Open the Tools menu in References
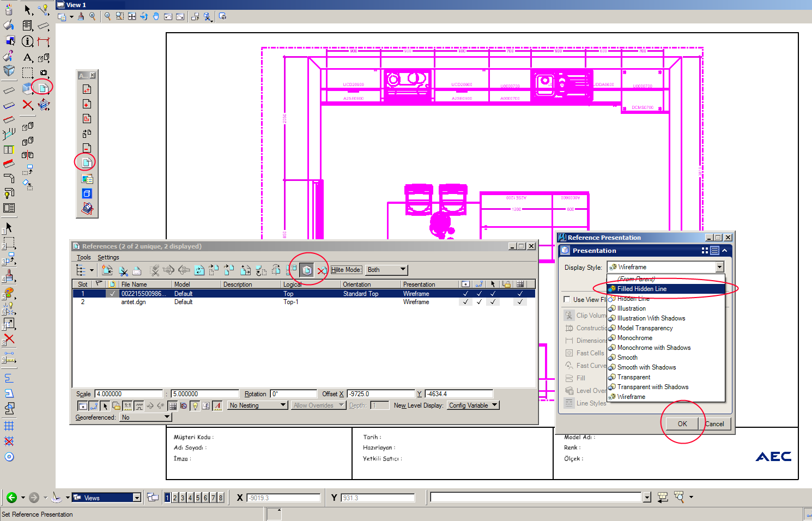 (83, 257)
